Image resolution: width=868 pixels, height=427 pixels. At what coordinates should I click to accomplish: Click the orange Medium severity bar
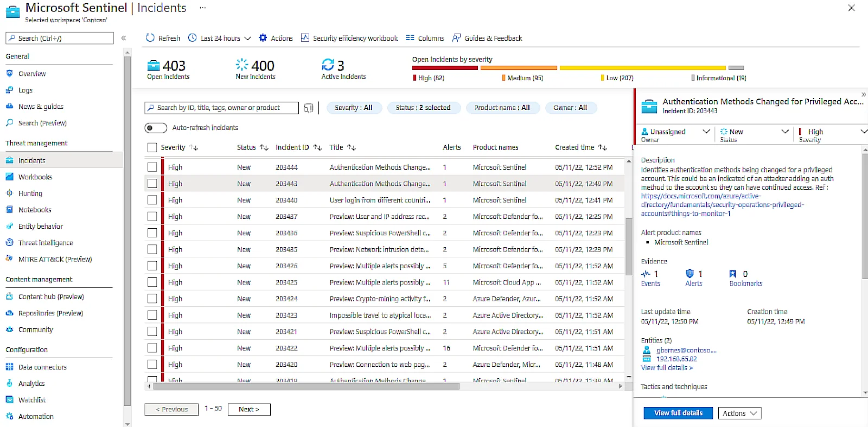519,68
